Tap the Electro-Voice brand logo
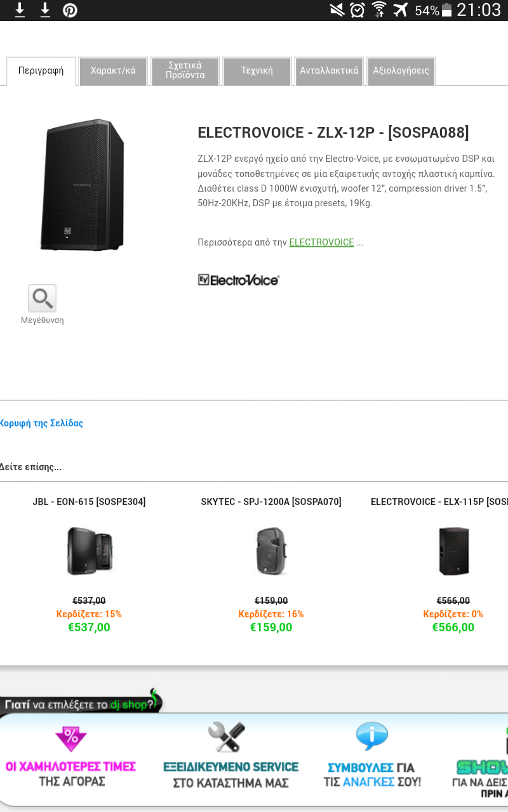 click(238, 280)
